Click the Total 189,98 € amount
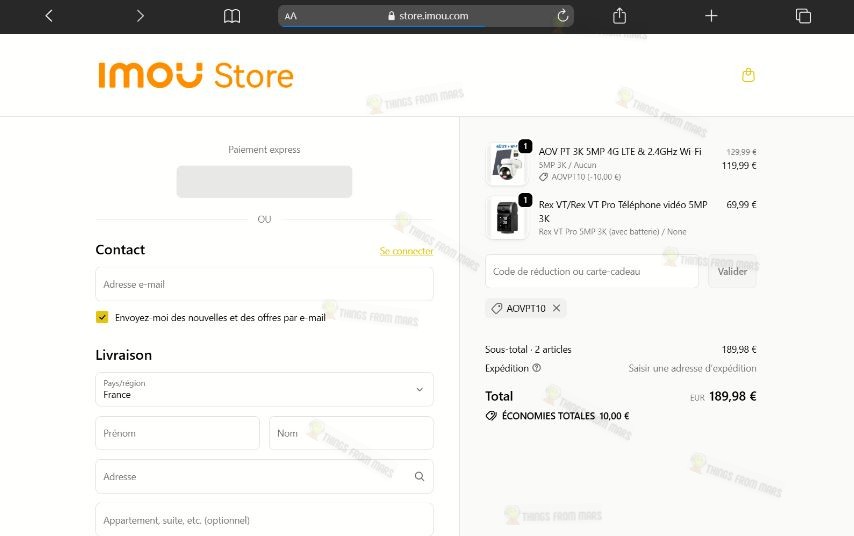 coord(733,396)
